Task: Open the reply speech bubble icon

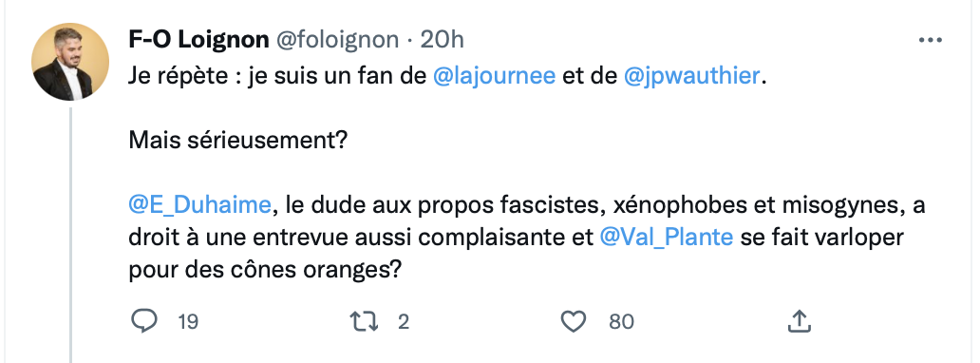Action: tap(144, 321)
